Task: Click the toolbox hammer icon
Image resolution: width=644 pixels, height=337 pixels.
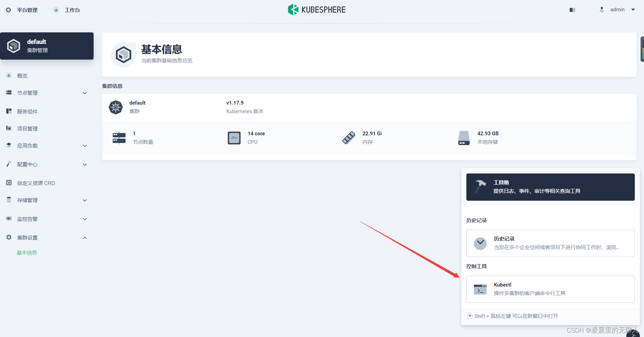Action: pyautogui.click(x=480, y=187)
